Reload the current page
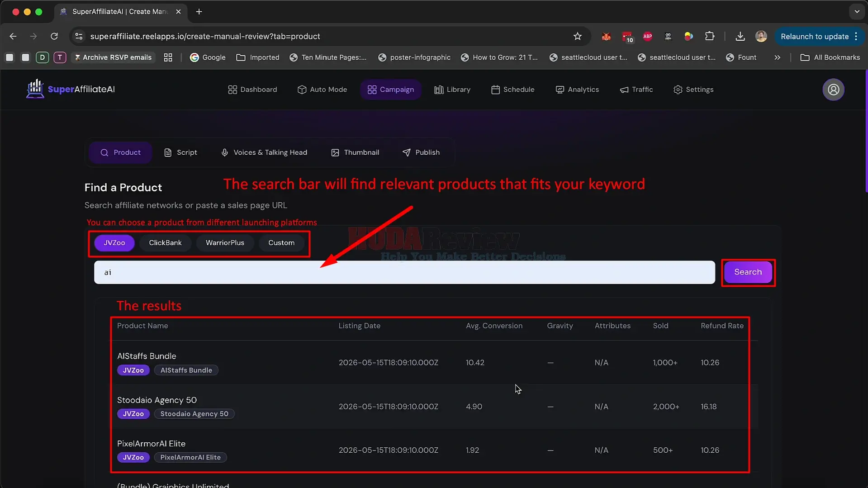868x488 pixels. click(x=54, y=36)
